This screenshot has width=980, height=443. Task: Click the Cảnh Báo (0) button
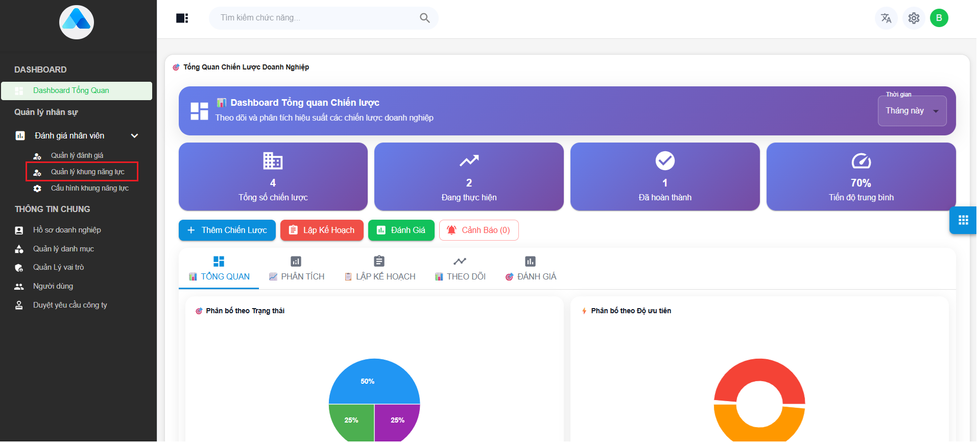coord(479,230)
